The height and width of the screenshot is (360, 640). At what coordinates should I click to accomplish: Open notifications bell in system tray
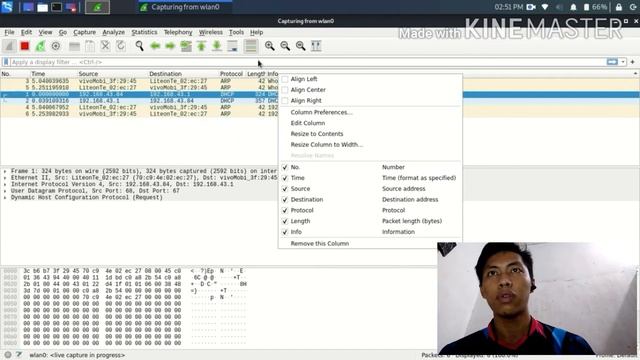tap(573, 7)
